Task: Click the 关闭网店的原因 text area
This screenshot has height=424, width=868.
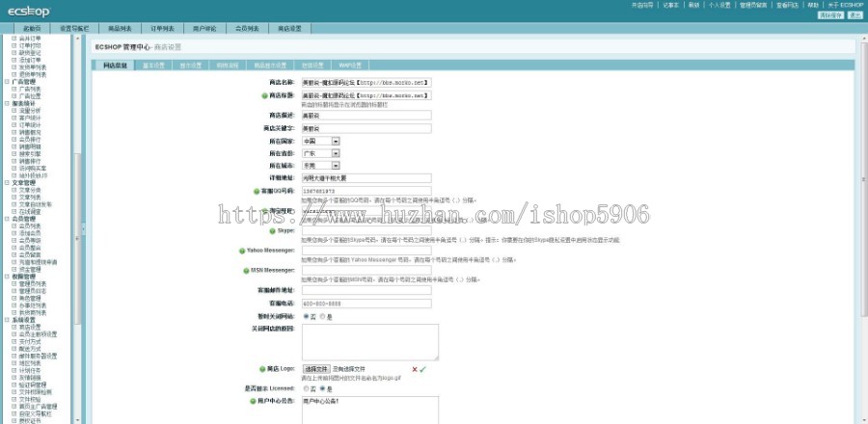Action: pos(370,342)
